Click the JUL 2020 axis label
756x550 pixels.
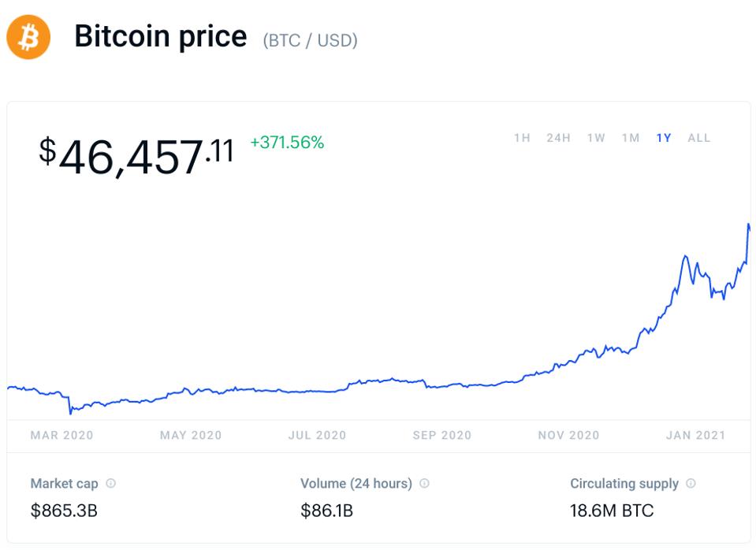coord(316,435)
